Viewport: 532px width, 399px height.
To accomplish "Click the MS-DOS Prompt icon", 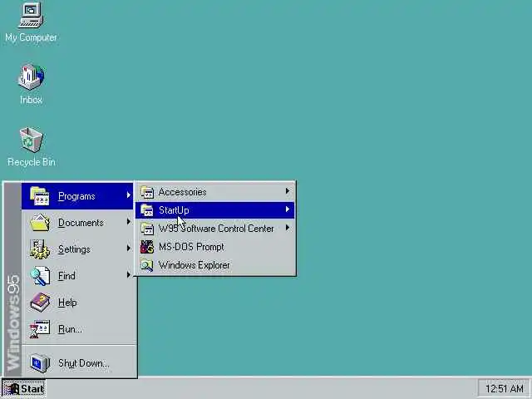I will coord(147,247).
